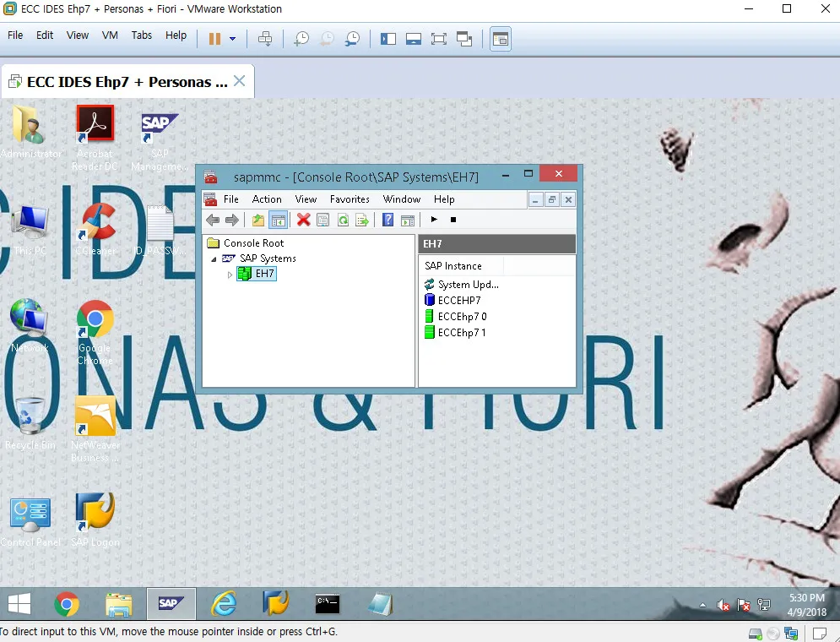Viewport: 840px width, 642px height.
Task: Go up one level with the folder icon
Action: click(x=258, y=220)
